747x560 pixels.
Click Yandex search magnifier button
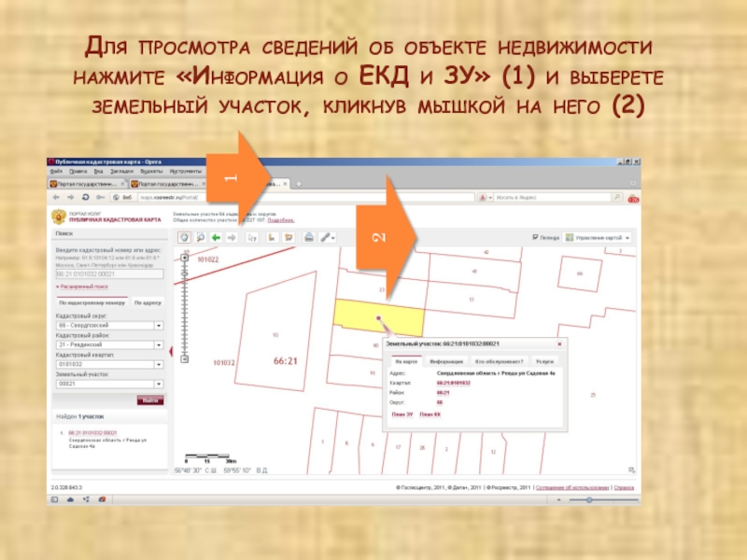tap(617, 197)
